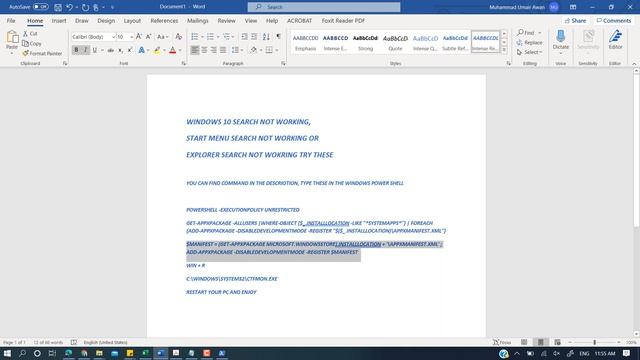This screenshot has height=360, width=640.
Task: Click the Replace command
Action: [529, 42]
